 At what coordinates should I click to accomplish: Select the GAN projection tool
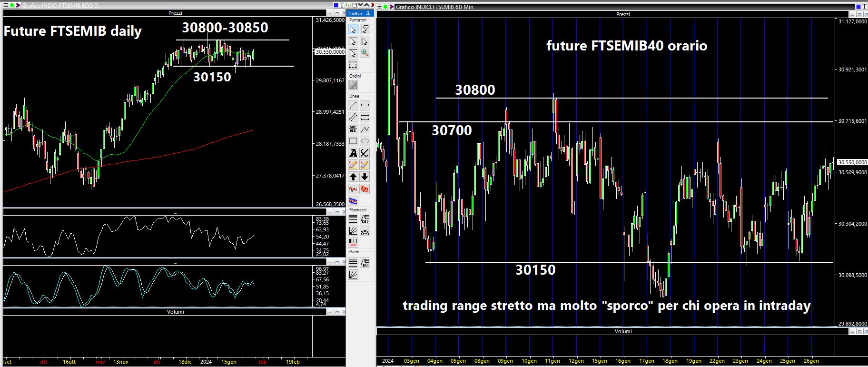click(x=365, y=263)
